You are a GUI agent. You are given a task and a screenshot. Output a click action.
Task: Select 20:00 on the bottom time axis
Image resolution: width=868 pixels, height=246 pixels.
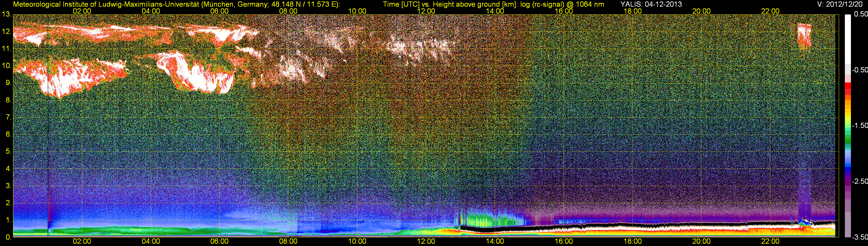click(x=702, y=242)
